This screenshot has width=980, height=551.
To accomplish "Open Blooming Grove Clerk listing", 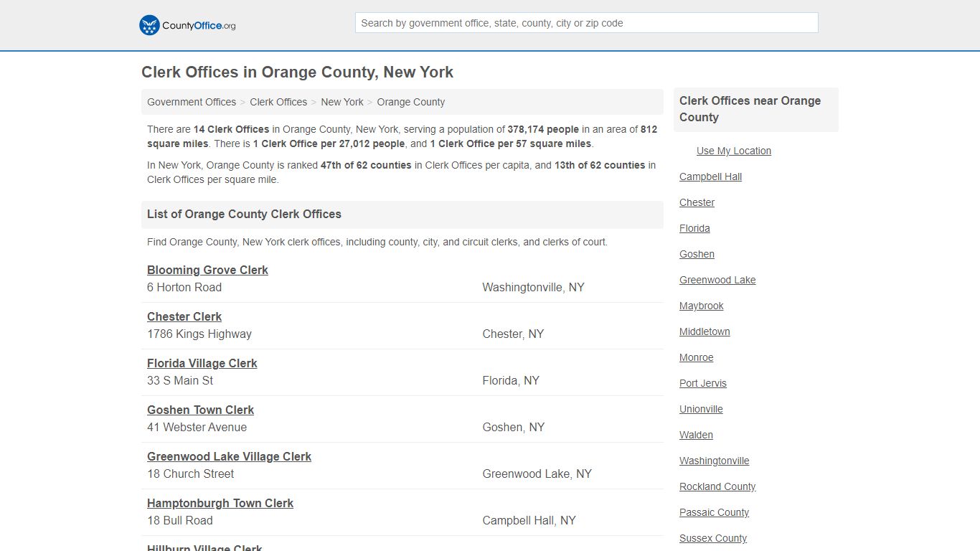I will [x=207, y=270].
